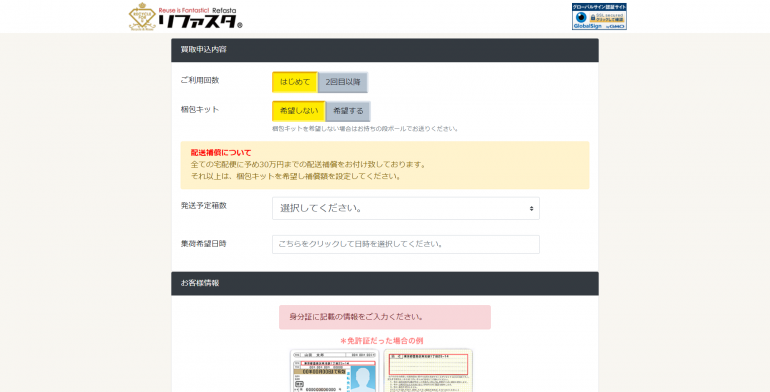Click the packing kit hint text under the buttons

coord(366,129)
